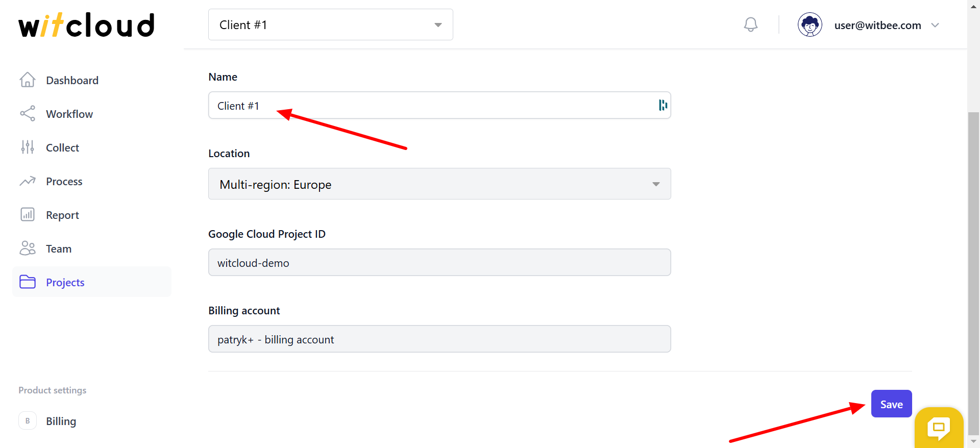Click the witcloud logo
Viewport: 980px width, 448px height.
pyautogui.click(x=86, y=25)
